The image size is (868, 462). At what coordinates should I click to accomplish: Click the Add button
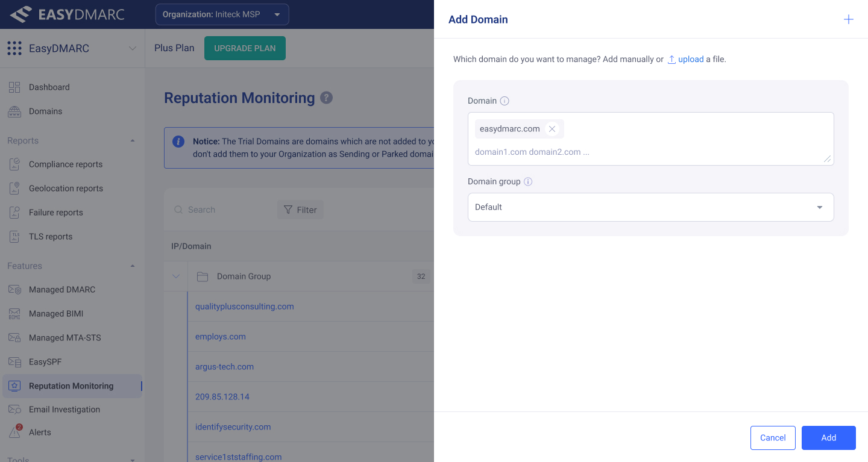click(x=829, y=438)
